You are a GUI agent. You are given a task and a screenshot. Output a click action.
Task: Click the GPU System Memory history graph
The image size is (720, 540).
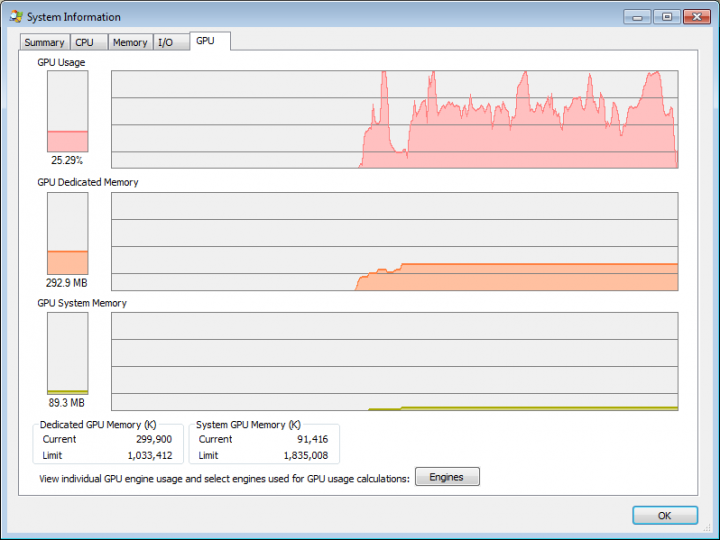(x=394, y=361)
